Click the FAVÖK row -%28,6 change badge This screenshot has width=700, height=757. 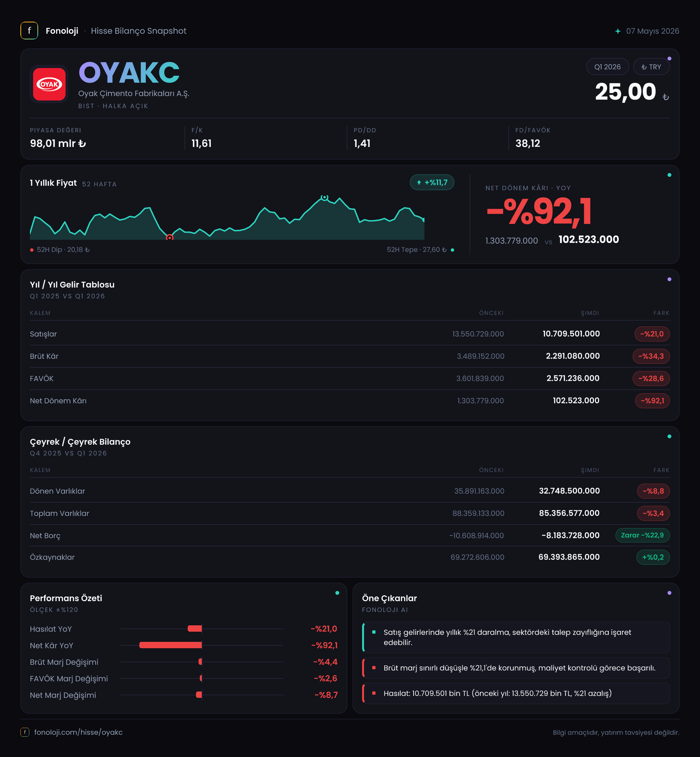click(651, 378)
